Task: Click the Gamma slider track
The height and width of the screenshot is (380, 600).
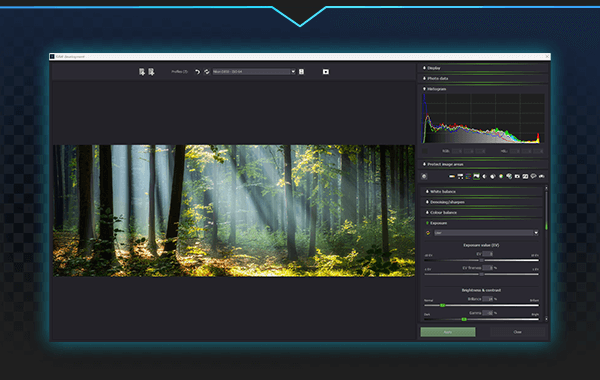Action: [x=481, y=319]
